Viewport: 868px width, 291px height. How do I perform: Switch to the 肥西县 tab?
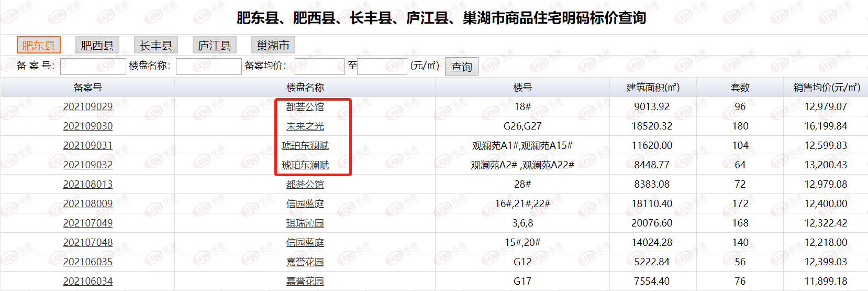click(97, 45)
